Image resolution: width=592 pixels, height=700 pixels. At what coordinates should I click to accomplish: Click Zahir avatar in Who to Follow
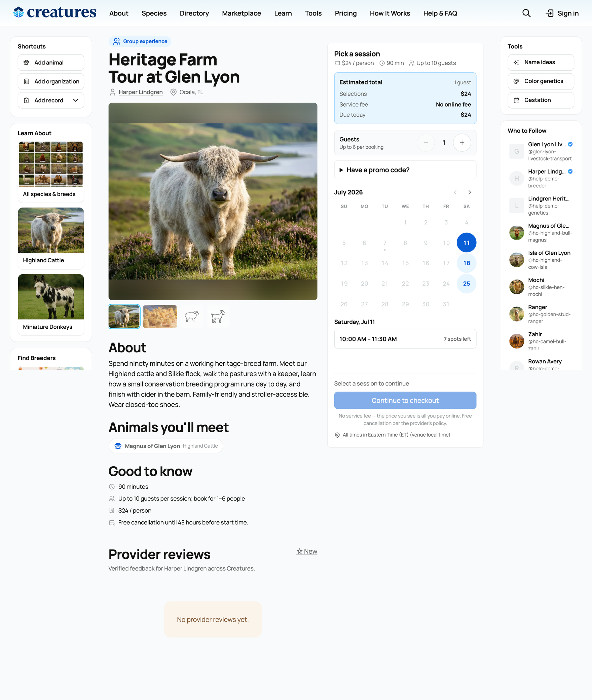517,341
